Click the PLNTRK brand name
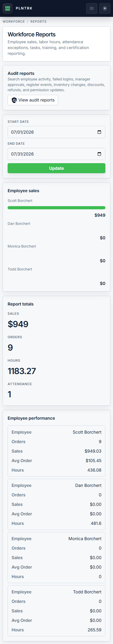Image resolution: width=113 pixels, height=644 pixels. (x=24, y=8)
